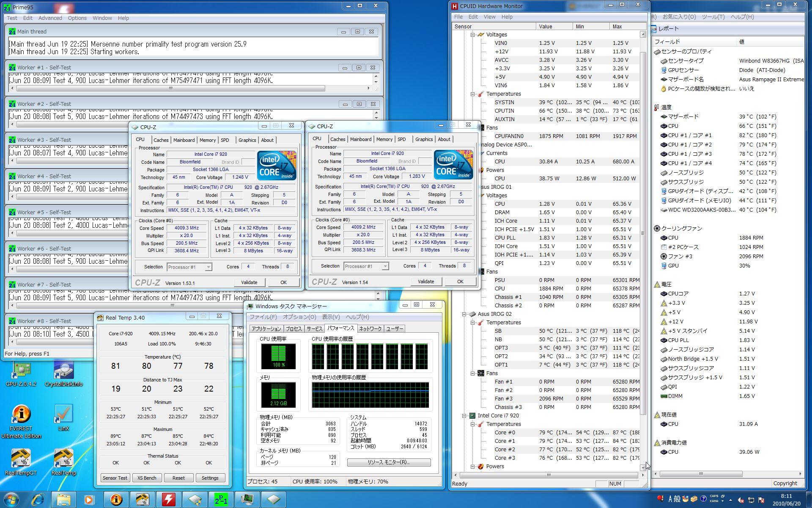
Task: Open the Advanced menu in Prime95
Action: pos(50,18)
